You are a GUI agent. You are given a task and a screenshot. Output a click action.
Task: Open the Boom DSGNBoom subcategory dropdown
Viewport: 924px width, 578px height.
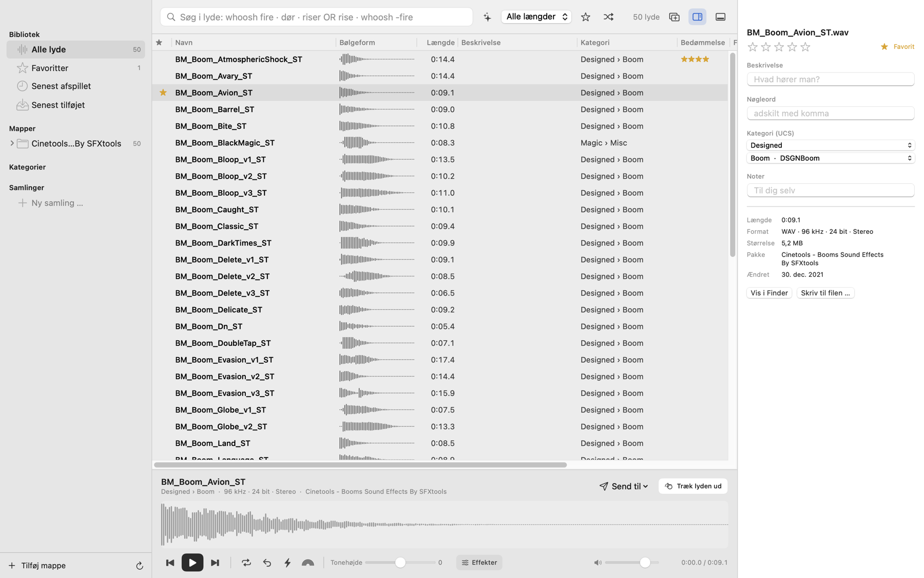point(831,158)
